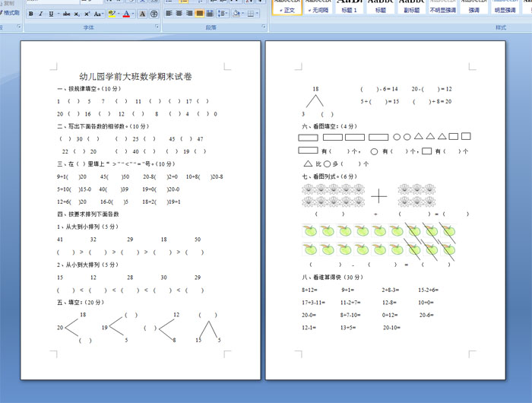Apply the 明显强调 style
Screen dimensions: 532x403
pos(505,7)
